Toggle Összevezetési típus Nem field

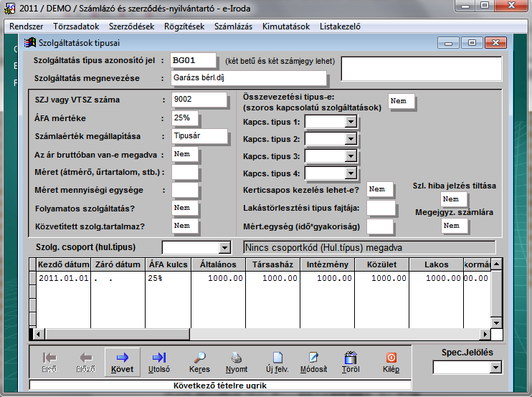coord(402,102)
